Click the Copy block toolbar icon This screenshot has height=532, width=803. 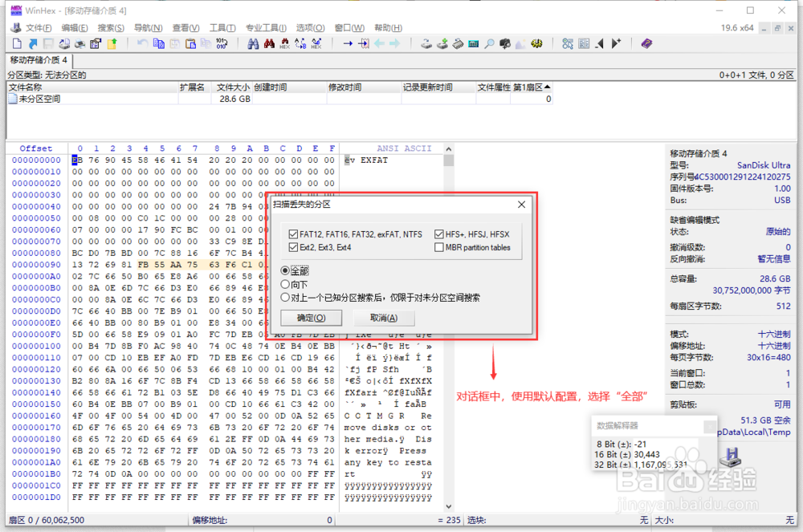click(x=159, y=43)
